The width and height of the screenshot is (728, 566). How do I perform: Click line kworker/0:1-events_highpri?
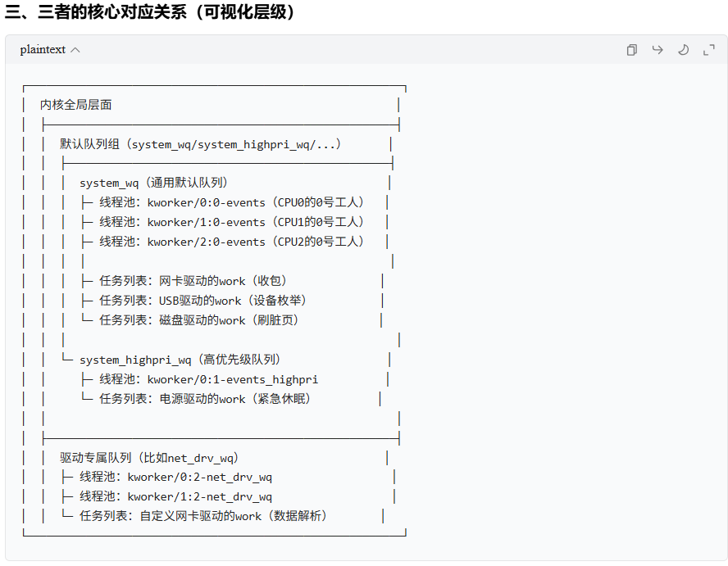208,379
